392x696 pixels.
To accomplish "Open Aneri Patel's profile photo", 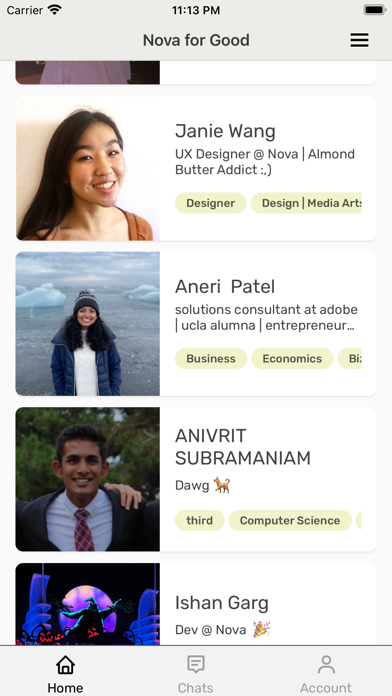I will [88, 324].
